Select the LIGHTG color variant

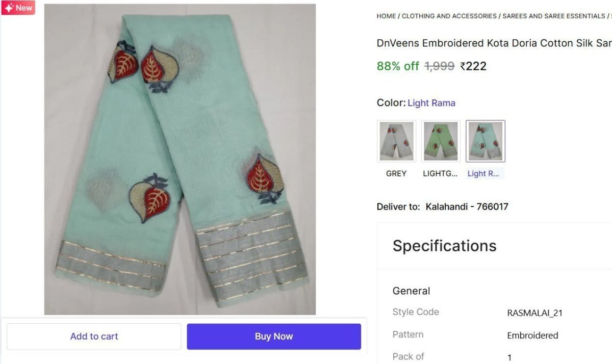click(x=441, y=141)
